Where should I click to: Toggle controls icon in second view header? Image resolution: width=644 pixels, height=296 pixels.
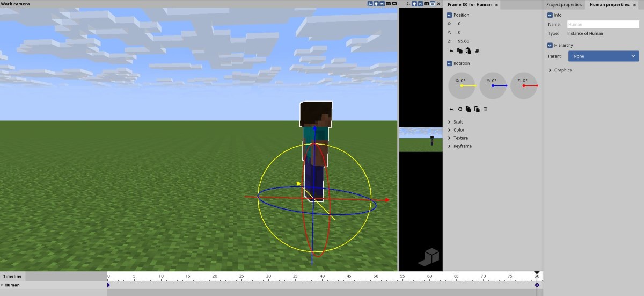[x=408, y=4]
